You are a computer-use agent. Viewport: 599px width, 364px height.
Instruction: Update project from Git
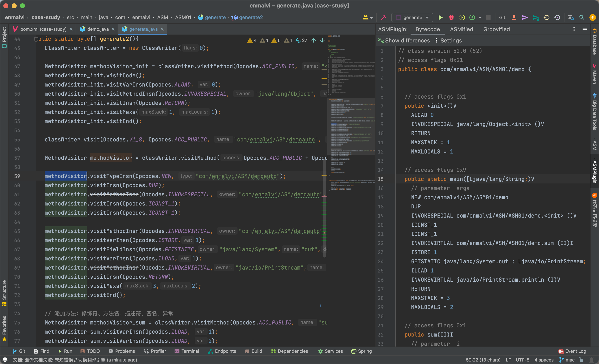514,17
